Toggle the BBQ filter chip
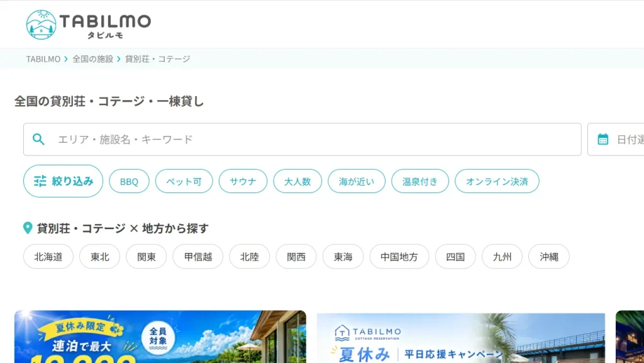The height and width of the screenshot is (363, 644). tap(129, 181)
